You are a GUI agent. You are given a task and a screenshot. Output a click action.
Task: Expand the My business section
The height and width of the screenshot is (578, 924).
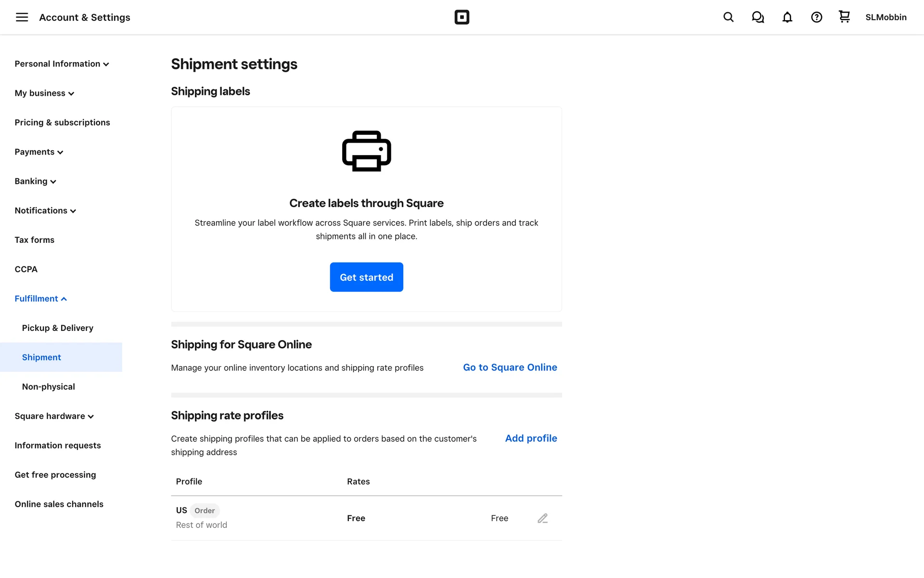[x=44, y=93]
